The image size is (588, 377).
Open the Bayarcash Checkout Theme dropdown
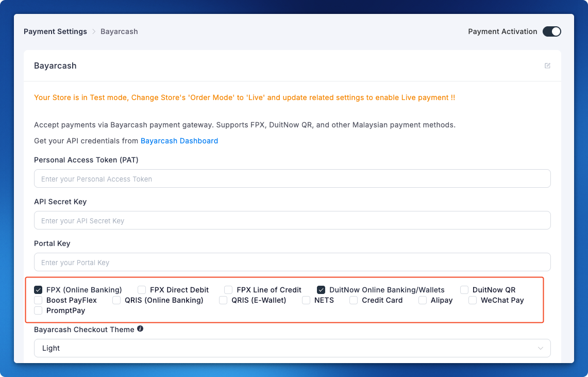click(292, 348)
